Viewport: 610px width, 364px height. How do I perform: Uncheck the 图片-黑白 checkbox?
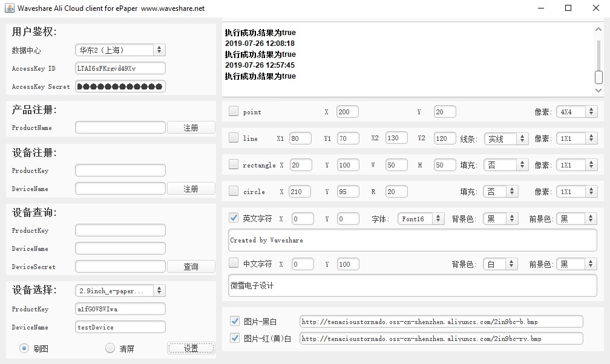click(x=235, y=321)
